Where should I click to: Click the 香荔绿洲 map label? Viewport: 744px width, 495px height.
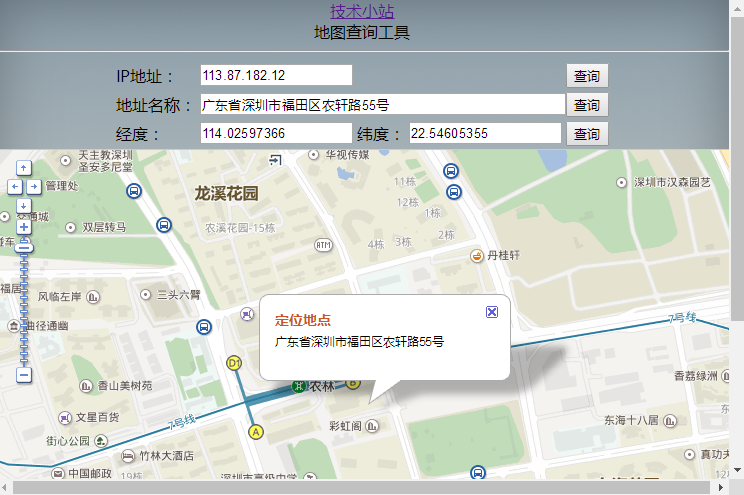[x=696, y=376]
